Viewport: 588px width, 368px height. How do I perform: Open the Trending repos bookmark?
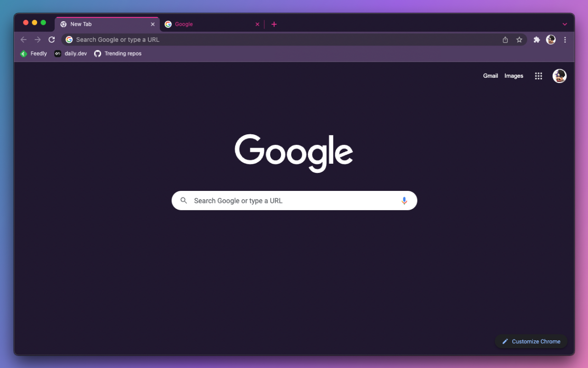click(118, 54)
